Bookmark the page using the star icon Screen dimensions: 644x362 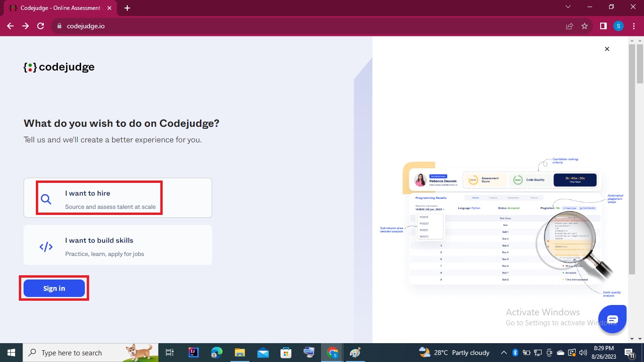click(x=585, y=26)
